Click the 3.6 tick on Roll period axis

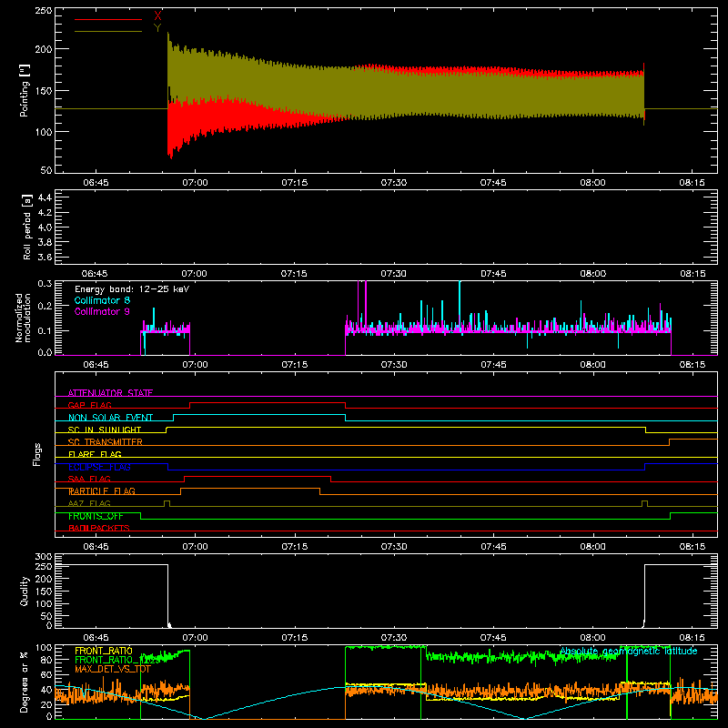tap(45, 257)
